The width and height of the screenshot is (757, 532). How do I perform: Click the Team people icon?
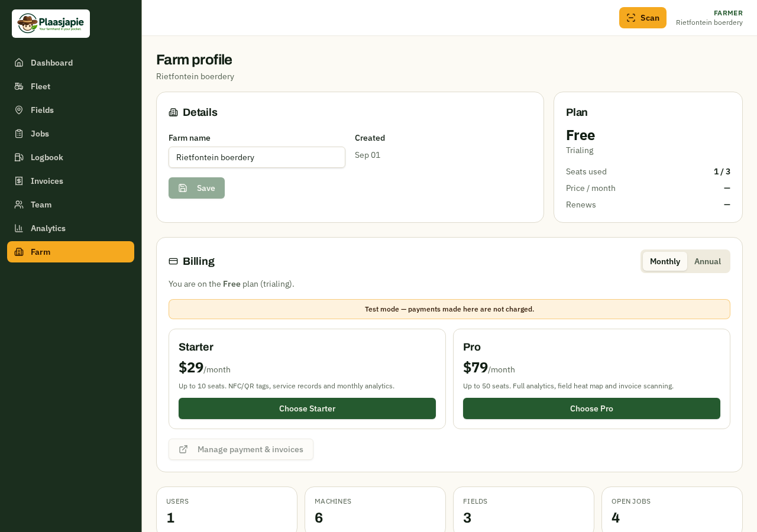19,205
